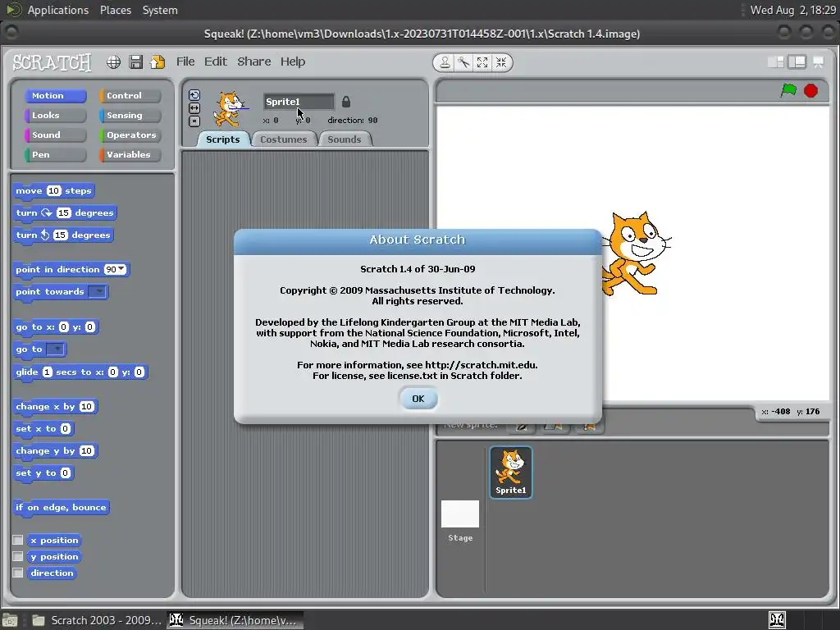Select the Operators block category
840x630 pixels.
click(x=130, y=135)
